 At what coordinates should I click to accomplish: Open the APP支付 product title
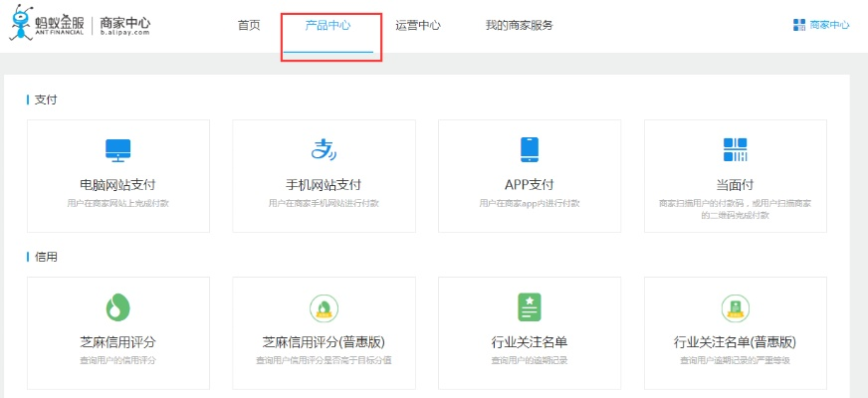coord(530,185)
